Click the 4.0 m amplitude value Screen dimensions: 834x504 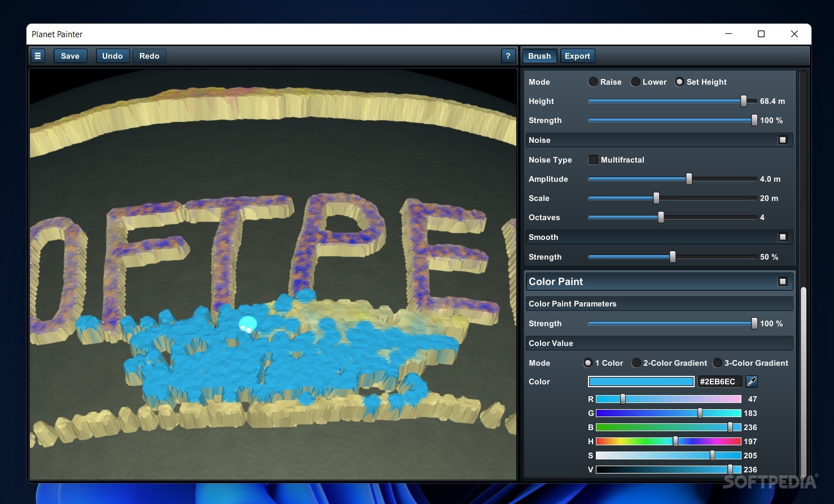click(770, 179)
